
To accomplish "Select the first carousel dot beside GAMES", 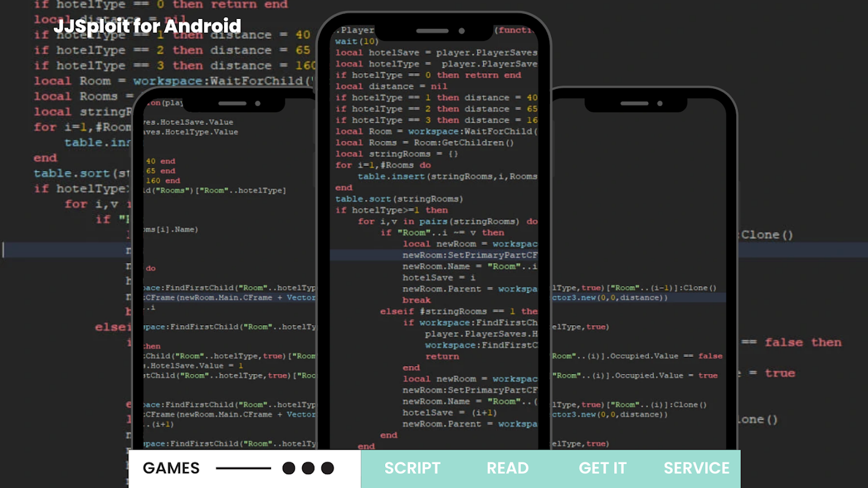I will [289, 468].
